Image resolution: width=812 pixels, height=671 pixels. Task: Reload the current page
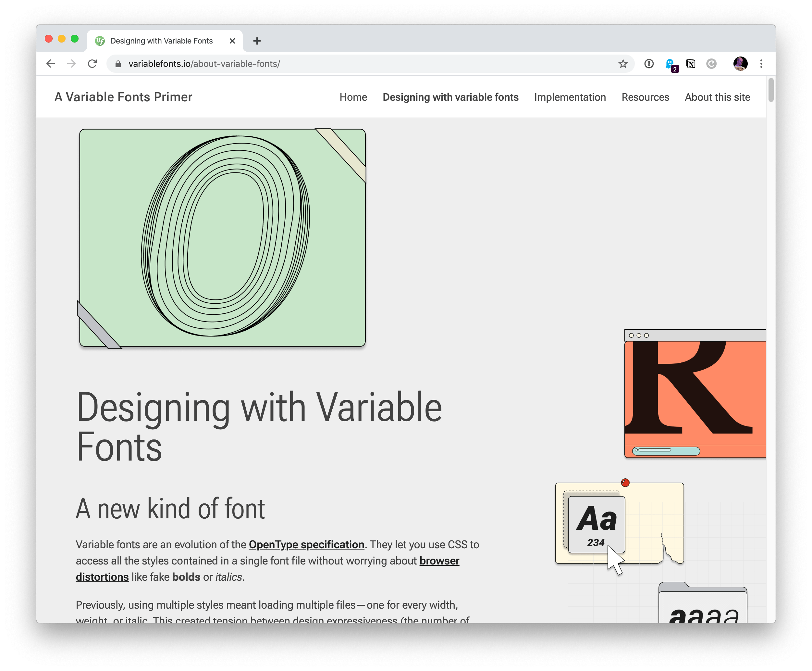[x=92, y=64]
